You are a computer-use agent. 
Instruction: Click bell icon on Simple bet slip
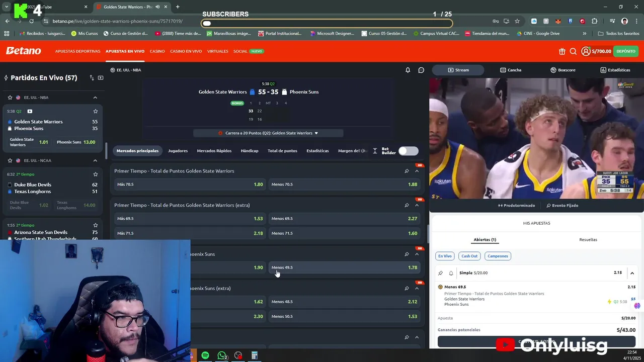pos(451,273)
